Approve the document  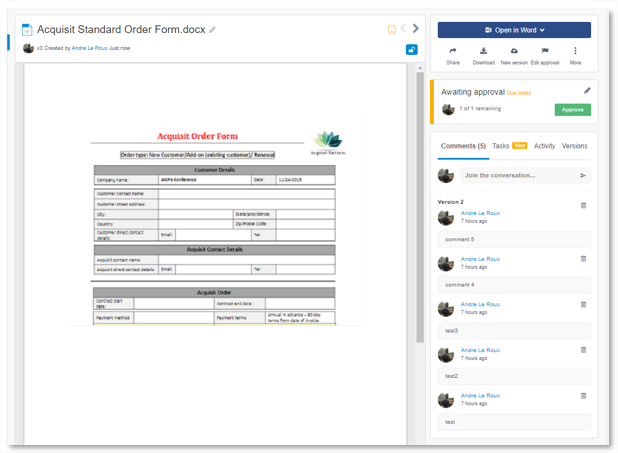[572, 110]
